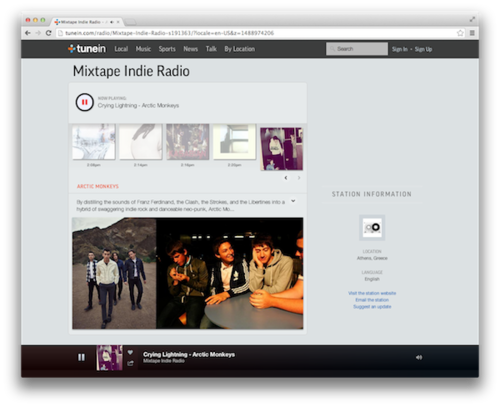The image size is (500, 407).
Task: Select the highlighted current album cover
Action: point(281,149)
